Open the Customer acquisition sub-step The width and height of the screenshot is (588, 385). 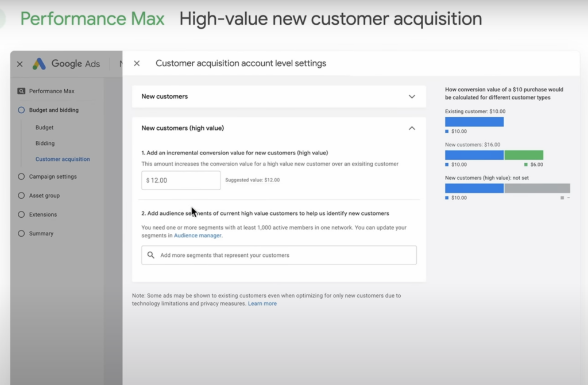pyautogui.click(x=63, y=159)
